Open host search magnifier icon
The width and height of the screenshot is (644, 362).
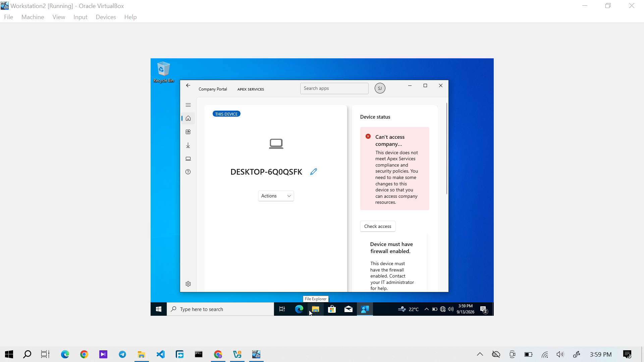(x=27, y=354)
